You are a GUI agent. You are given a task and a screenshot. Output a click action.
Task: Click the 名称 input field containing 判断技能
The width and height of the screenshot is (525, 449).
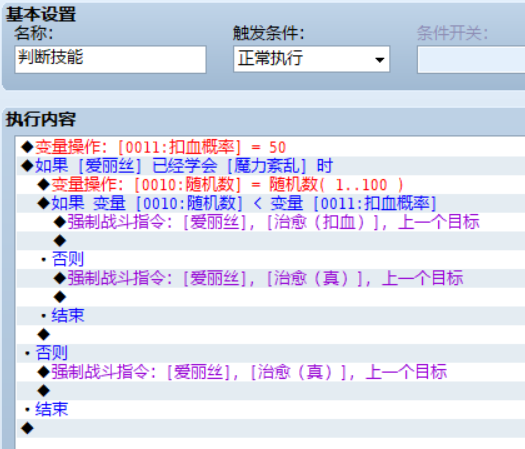tap(110, 60)
